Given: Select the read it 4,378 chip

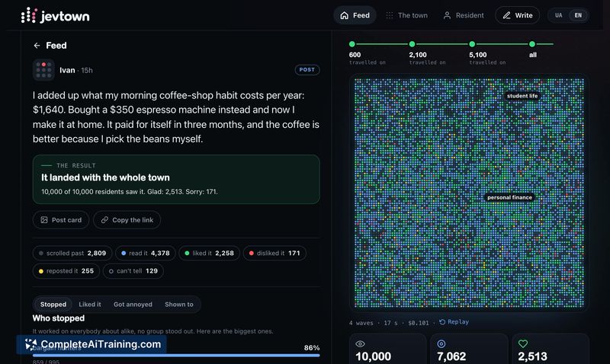Looking at the screenshot, I should 146,254.
